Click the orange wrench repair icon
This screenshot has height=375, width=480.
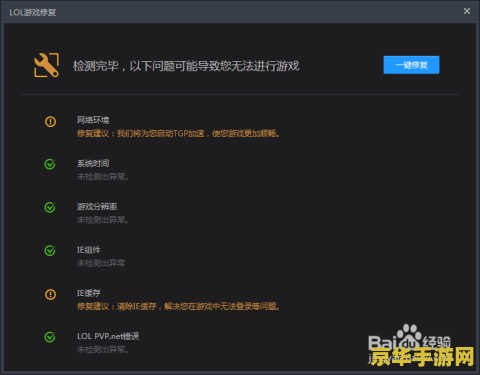pyautogui.click(x=46, y=65)
